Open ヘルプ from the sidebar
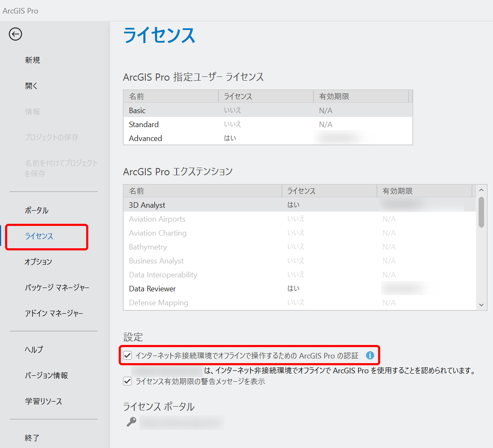This screenshot has width=493, height=448. pos(34,350)
